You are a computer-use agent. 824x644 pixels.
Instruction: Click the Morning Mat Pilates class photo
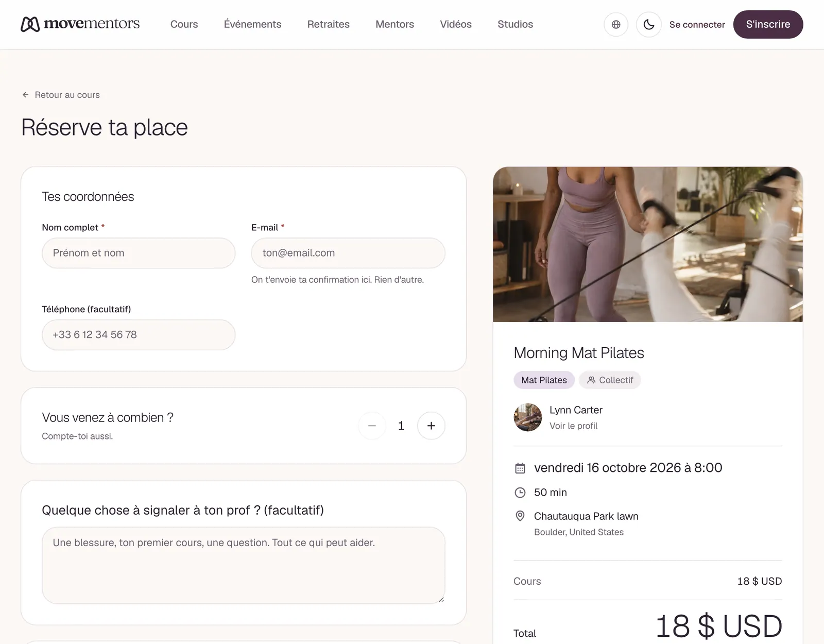648,244
